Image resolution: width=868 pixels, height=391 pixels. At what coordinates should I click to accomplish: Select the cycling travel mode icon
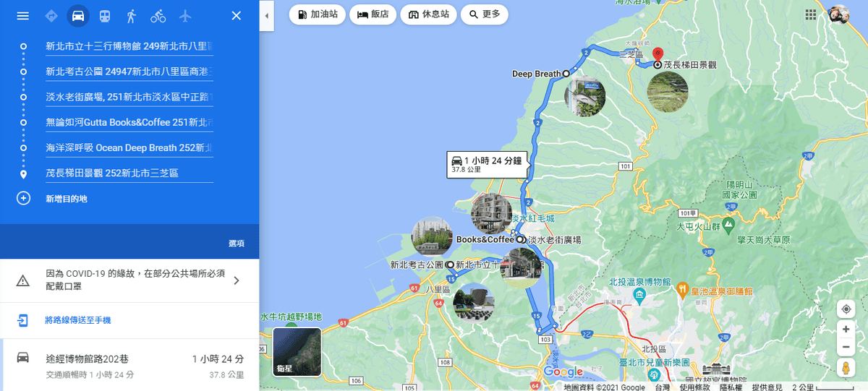[158, 16]
